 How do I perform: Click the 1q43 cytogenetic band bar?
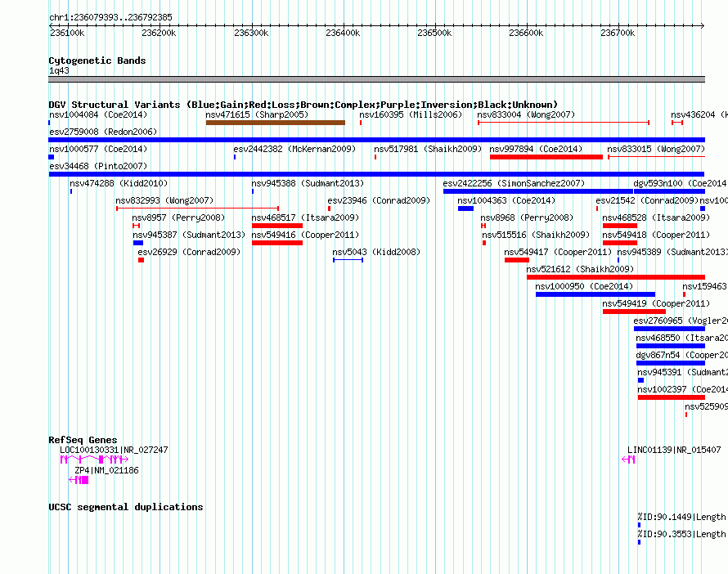click(x=376, y=79)
